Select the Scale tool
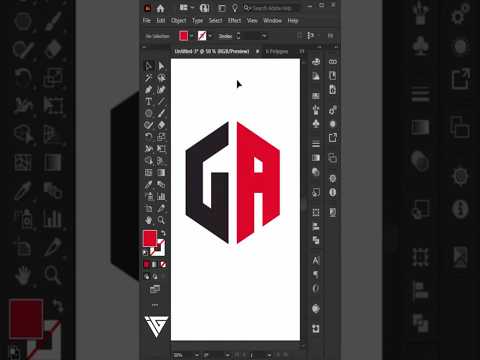 pyautogui.click(x=161, y=137)
